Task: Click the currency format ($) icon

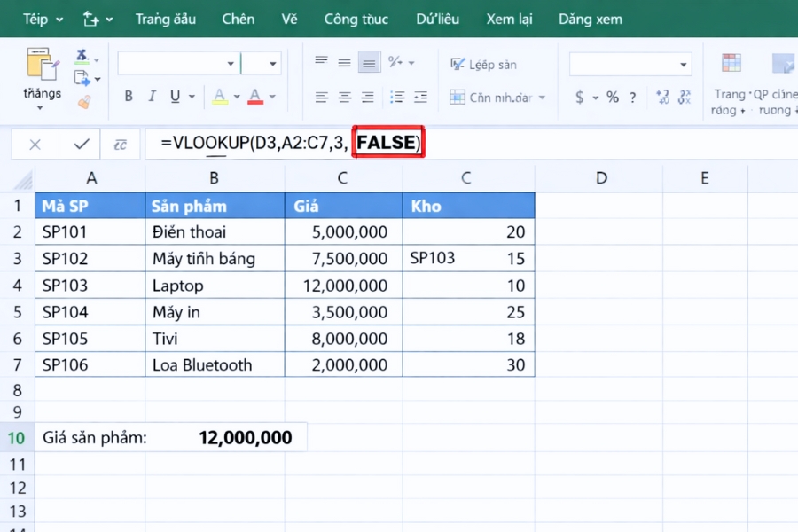Action: pyautogui.click(x=581, y=98)
